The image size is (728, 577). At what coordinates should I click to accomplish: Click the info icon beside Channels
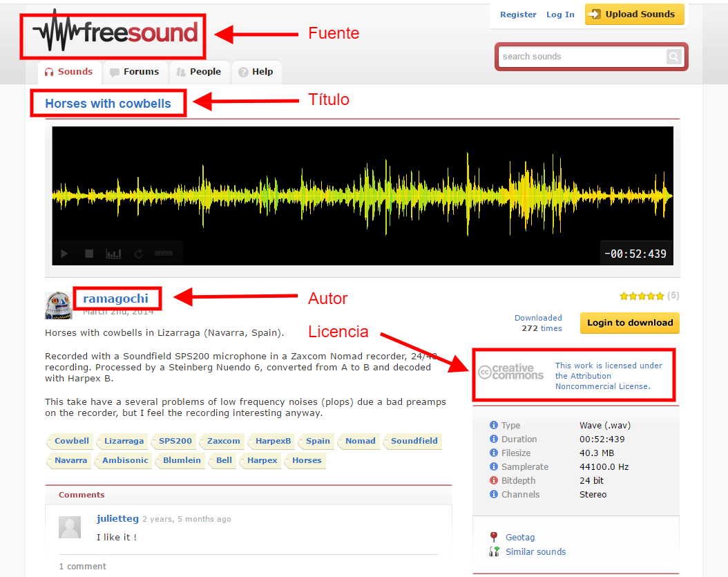(x=494, y=494)
